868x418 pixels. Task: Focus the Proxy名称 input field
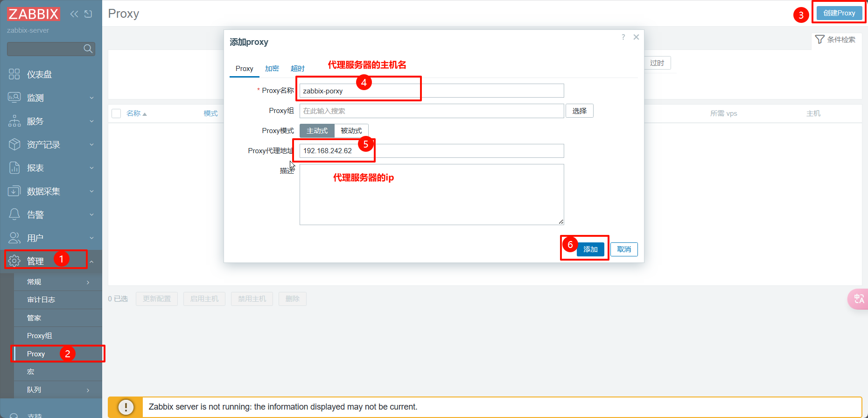432,91
